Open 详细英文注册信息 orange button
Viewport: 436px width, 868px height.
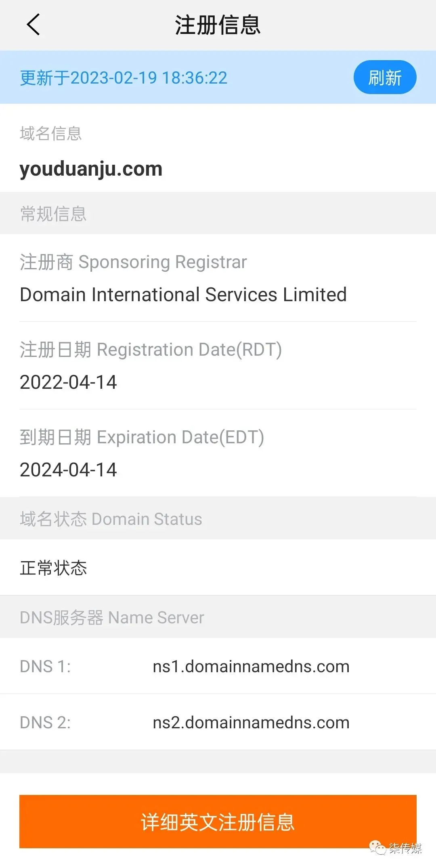(218, 822)
